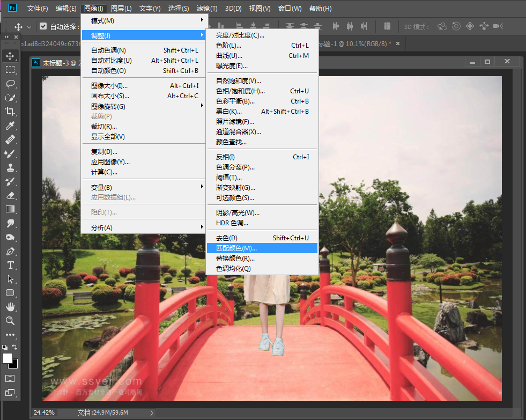This screenshot has width=526, height=420.
Task: Click the foreground color swatch
Action: [8, 358]
